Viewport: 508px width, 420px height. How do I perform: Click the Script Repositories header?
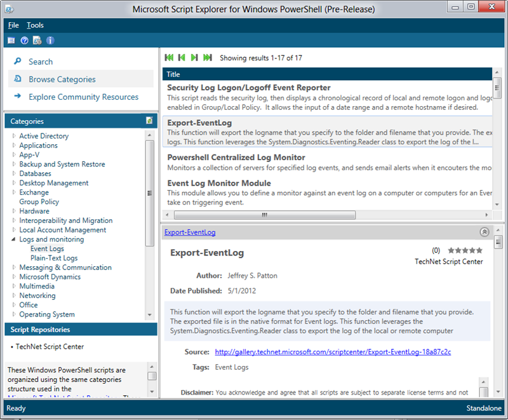[81, 330]
